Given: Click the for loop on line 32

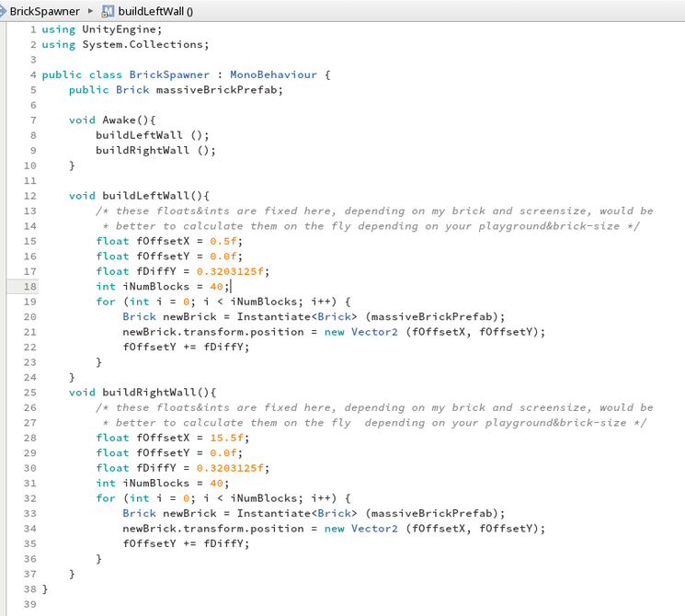Looking at the screenshot, I should click(223, 498).
